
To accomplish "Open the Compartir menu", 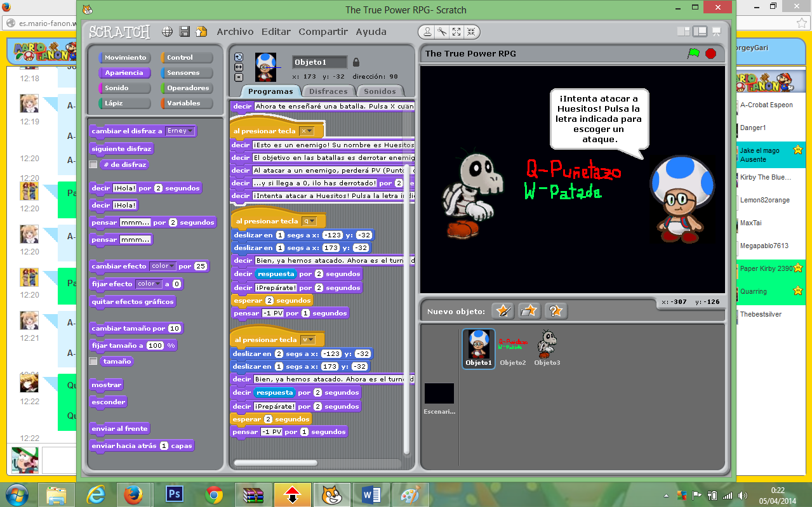I will click(x=323, y=32).
